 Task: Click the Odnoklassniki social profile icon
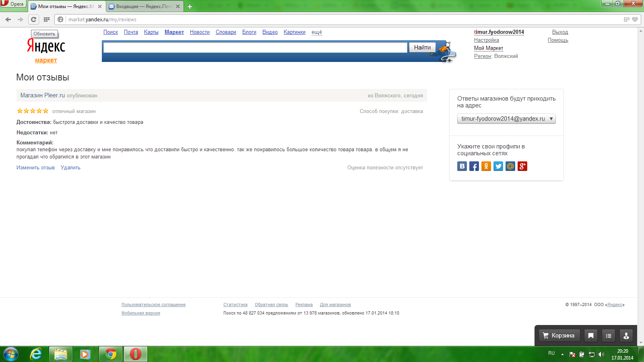486,166
